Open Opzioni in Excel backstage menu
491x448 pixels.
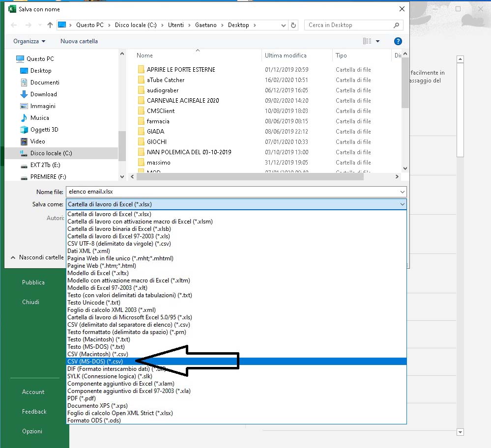[32, 431]
